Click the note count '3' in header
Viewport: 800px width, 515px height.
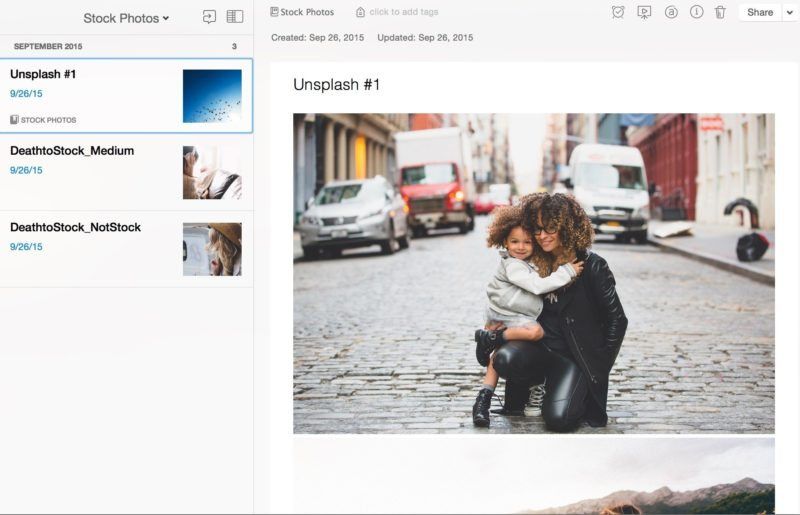[x=234, y=46]
